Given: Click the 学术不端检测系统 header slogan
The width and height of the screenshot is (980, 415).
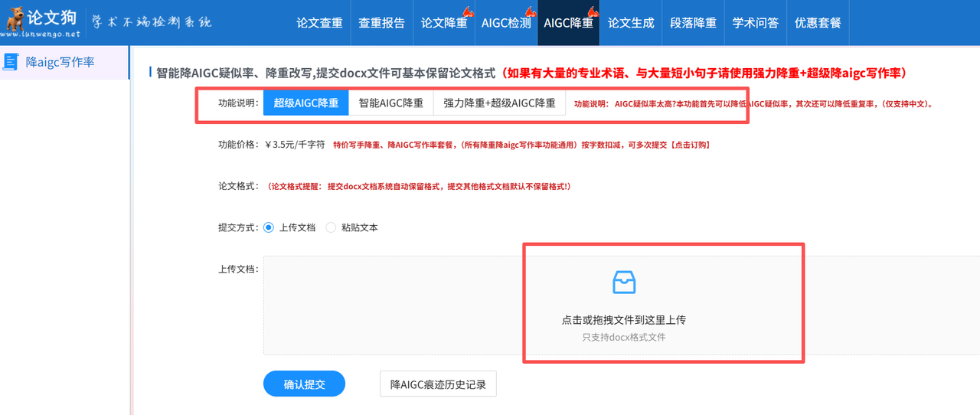Looking at the screenshot, I should pyautogui.click(x=152, y=21).
